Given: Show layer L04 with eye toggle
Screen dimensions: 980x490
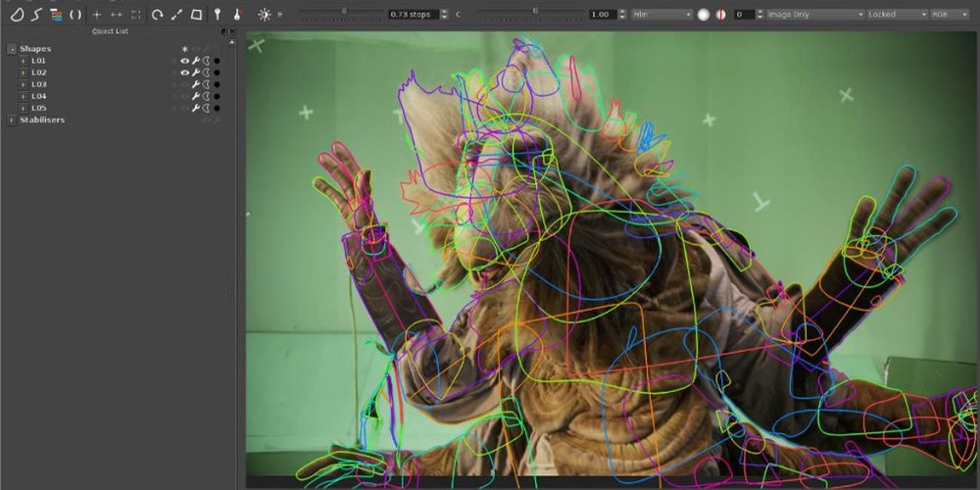Looking at the screenshot, I should coord(184,96).
